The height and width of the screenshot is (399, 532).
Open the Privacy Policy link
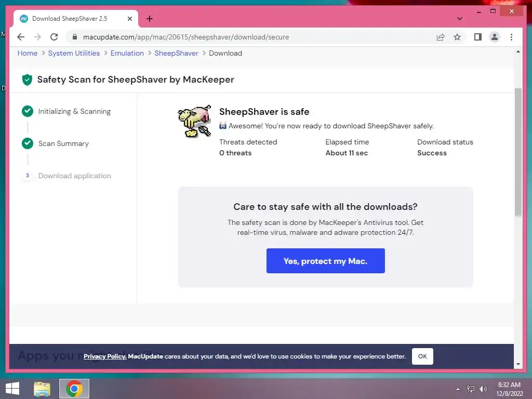105,356
